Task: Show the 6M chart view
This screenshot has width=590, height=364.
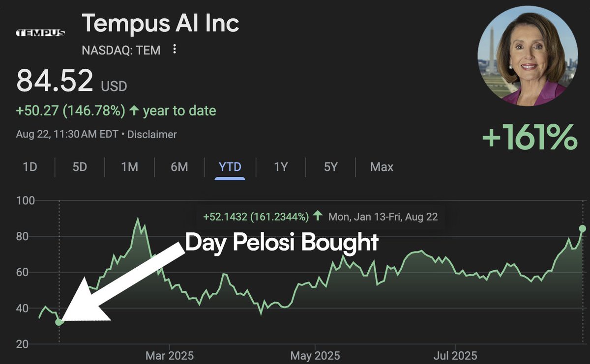Action: point(179,167)
